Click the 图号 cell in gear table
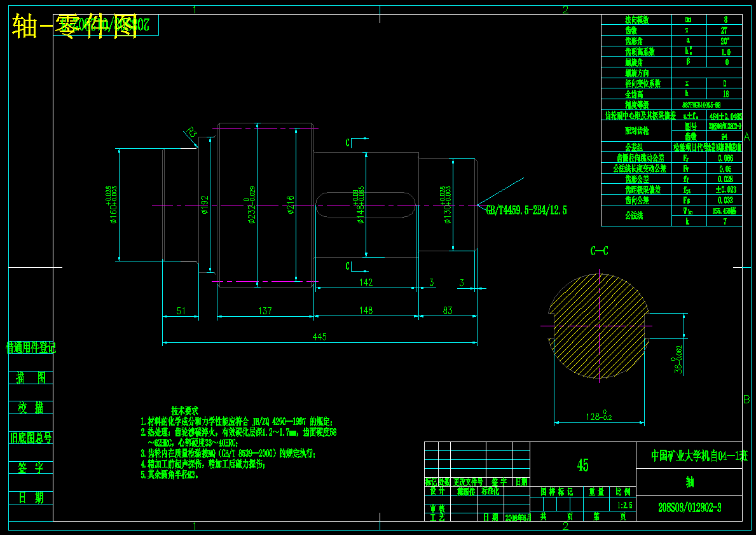756x535 pixels. (689, 126)
